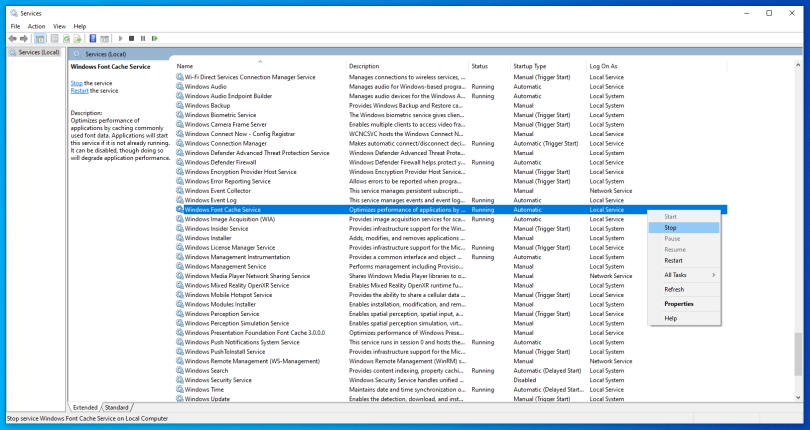Click Show/Hide Console Tree toolbar icon

(x=40, y=39)
